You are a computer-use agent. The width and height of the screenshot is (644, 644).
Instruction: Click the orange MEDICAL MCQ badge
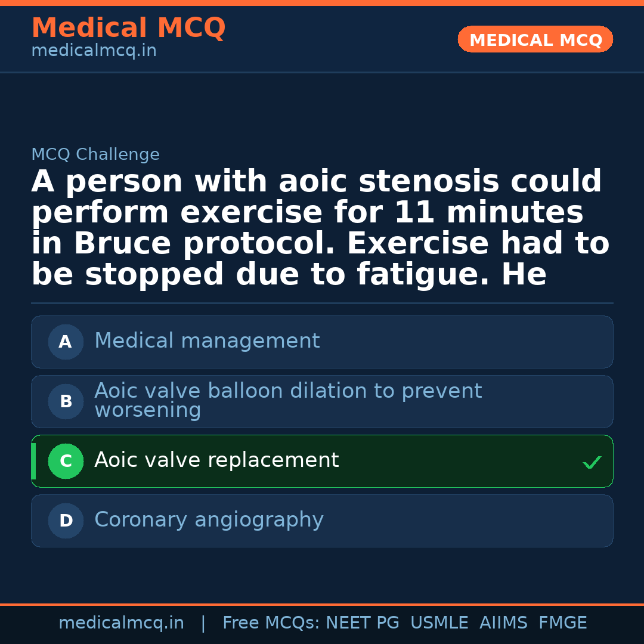[x=535, y=40]
